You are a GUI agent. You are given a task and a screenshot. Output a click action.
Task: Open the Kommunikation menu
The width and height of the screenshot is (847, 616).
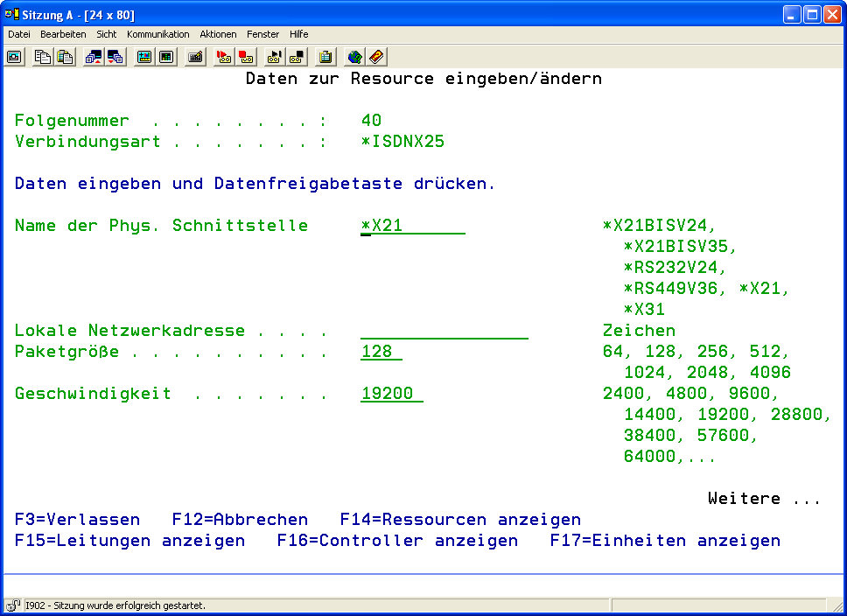click(157, 34)
